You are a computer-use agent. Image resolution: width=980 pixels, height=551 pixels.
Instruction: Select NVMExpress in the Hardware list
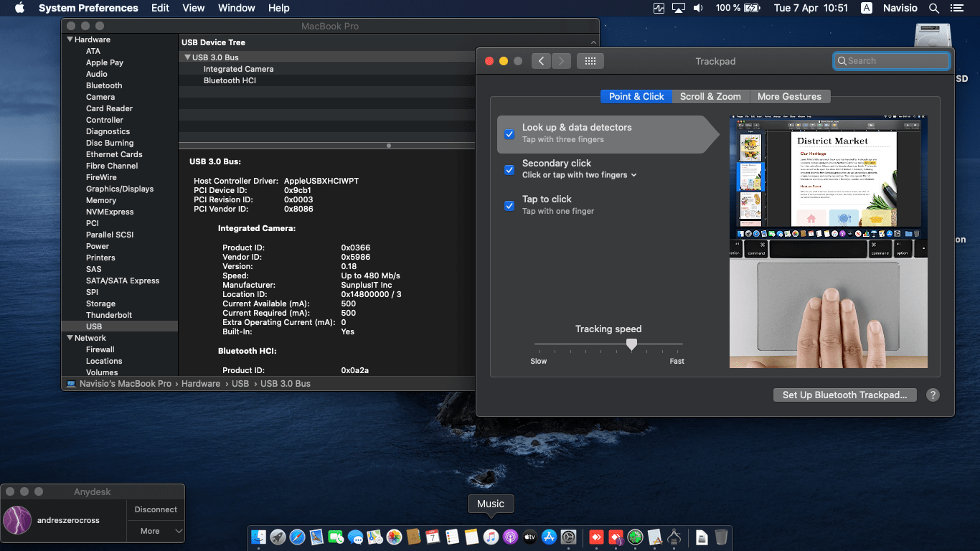(110, 212)
